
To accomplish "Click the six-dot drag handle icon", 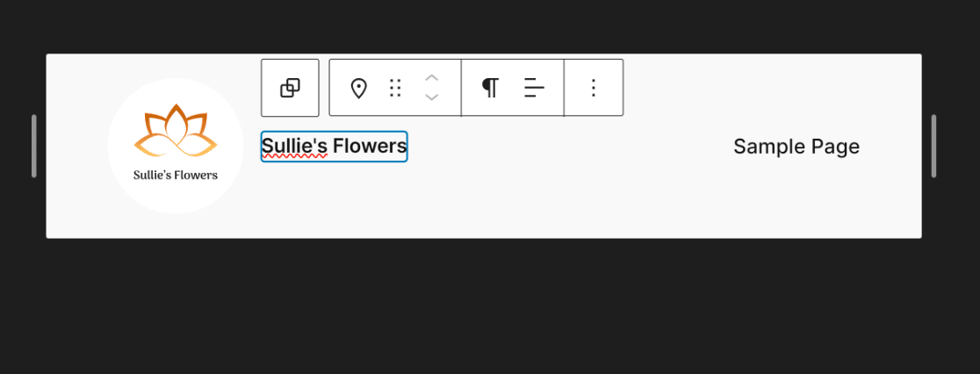I will coord(395,88).
